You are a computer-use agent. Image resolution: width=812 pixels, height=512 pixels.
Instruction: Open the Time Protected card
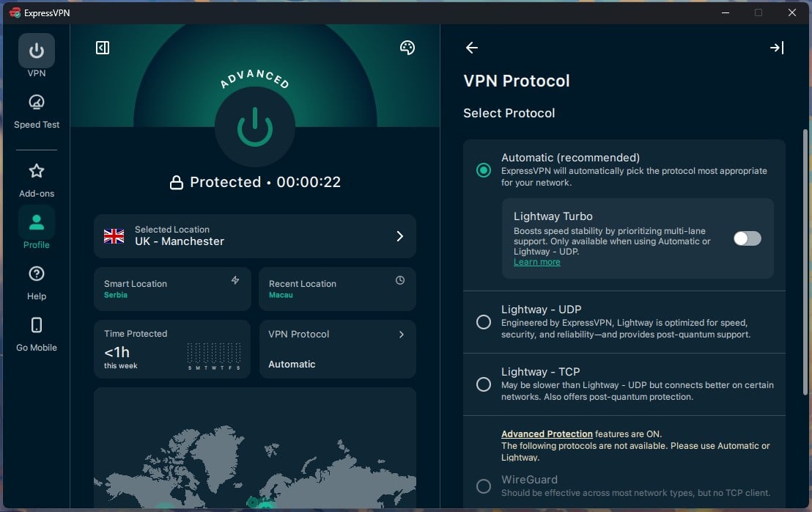pyautogui.click(x=172, y=348)
